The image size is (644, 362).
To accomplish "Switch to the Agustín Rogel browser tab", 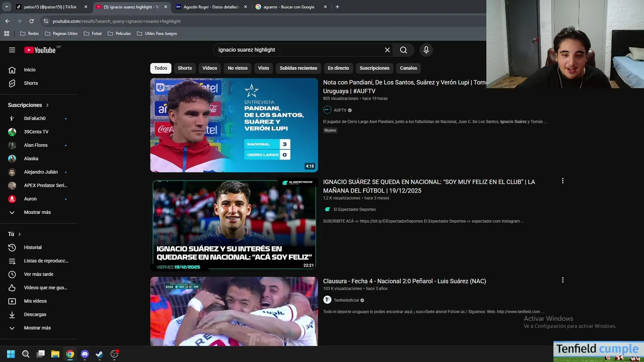I will (211, 7).
